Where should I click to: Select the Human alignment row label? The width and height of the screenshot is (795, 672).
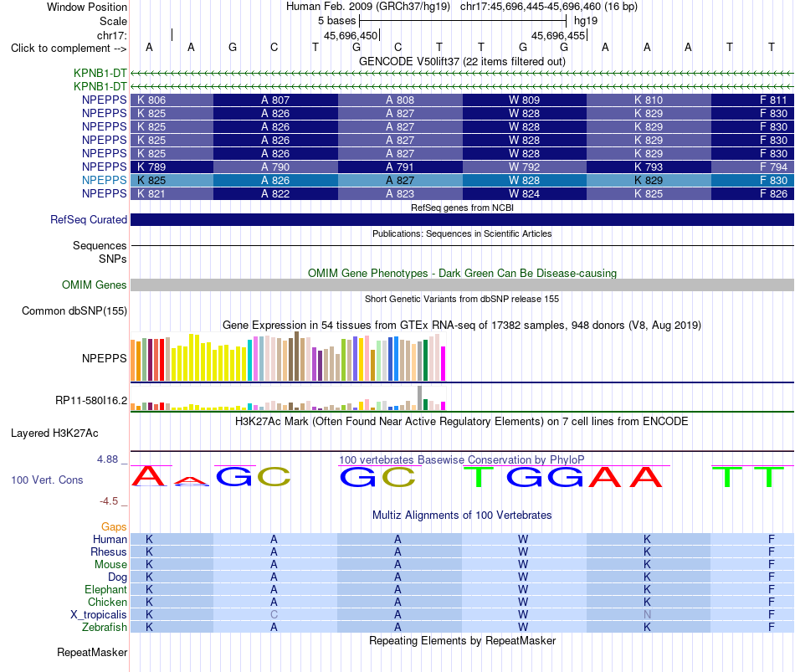pos(110,539)
